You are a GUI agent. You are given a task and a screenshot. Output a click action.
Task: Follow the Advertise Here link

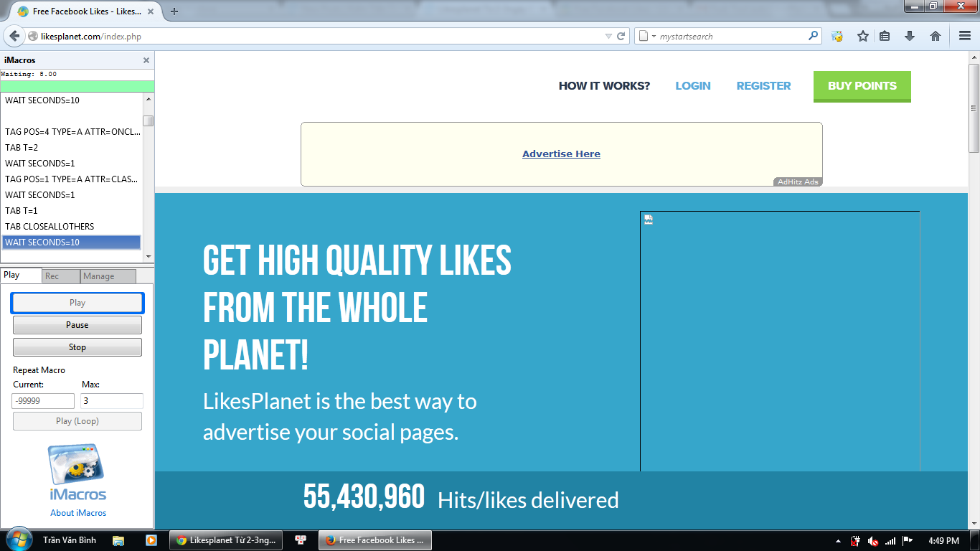(561, 154)
